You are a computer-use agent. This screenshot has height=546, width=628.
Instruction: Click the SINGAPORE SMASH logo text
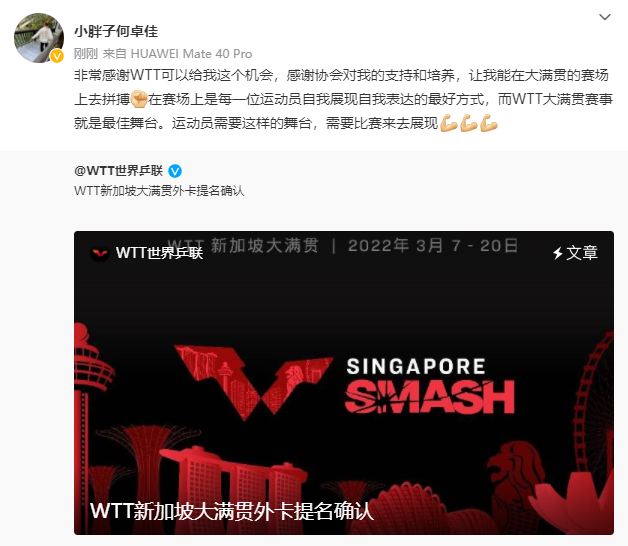click(430, 385)
